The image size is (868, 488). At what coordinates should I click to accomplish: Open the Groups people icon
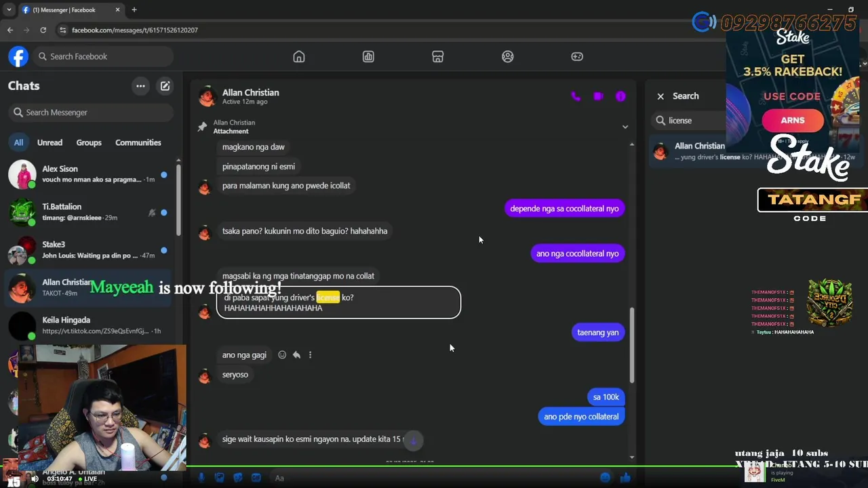507,56
